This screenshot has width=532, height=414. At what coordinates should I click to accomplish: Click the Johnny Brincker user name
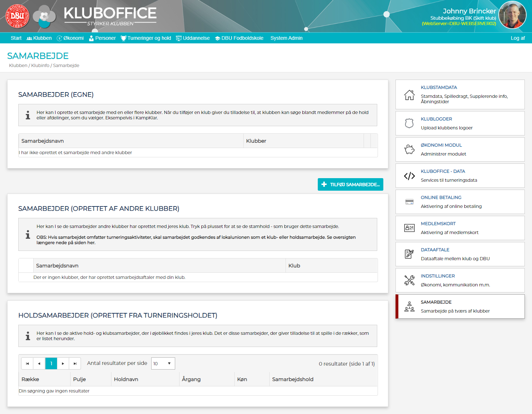(469, 11)
